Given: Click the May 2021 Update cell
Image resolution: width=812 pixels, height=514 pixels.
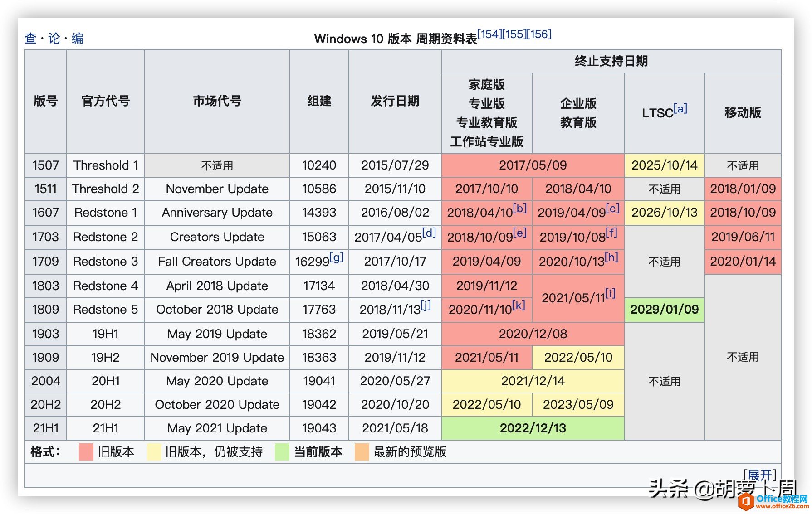Looking at the screenshot, I should pyautogui.click(x=217, y=428).
